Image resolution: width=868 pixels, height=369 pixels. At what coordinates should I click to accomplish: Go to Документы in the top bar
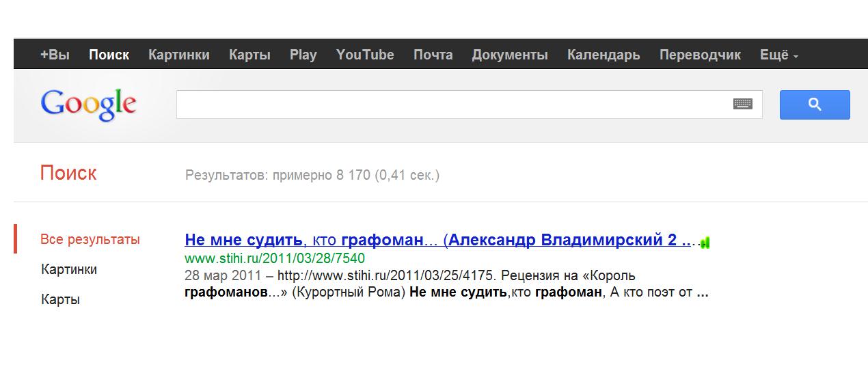[x=509, y=55]
